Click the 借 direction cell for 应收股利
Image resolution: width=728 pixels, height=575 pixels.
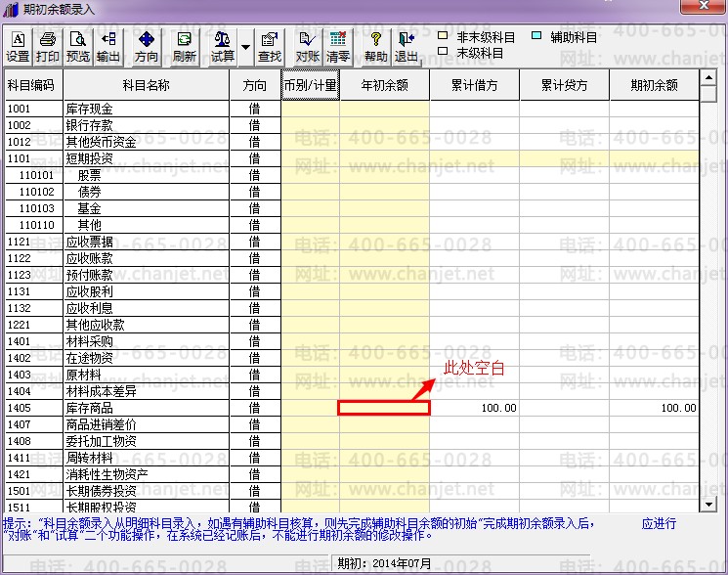click(255, 291)
